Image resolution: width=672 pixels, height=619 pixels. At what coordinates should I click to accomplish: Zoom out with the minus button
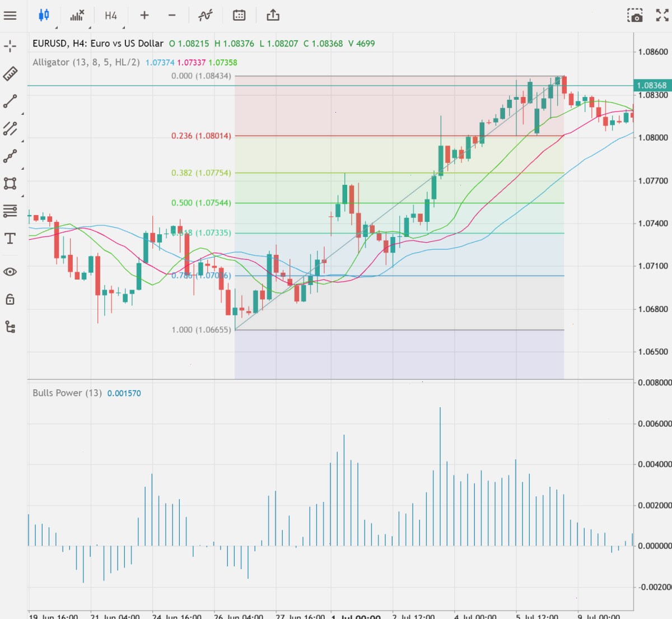coord(172,15)
